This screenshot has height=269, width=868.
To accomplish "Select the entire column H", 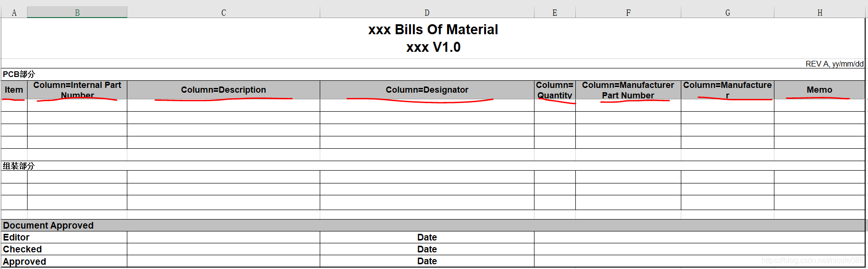I will point(820,13).
